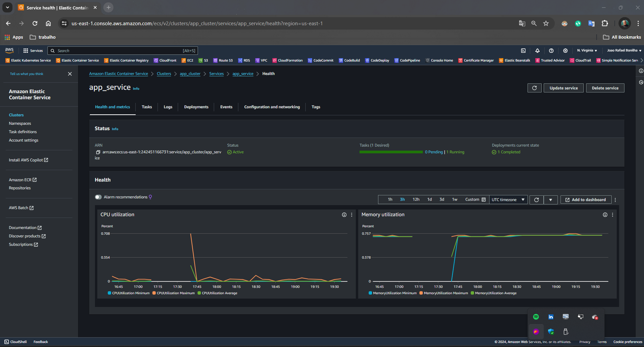Select the 1d time range
This screenshot has height=347, width=644.
coord(430,200)
